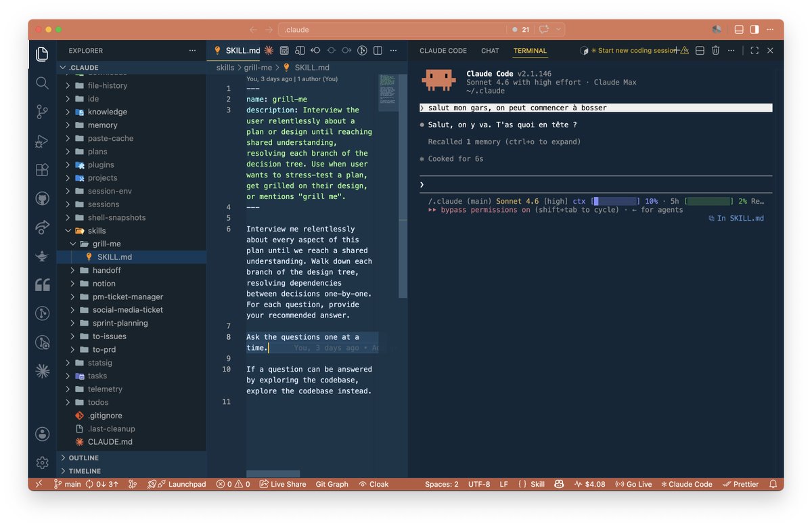
Task: Click the UTF-8 encoding indicator
Action: tap(479, 484)
